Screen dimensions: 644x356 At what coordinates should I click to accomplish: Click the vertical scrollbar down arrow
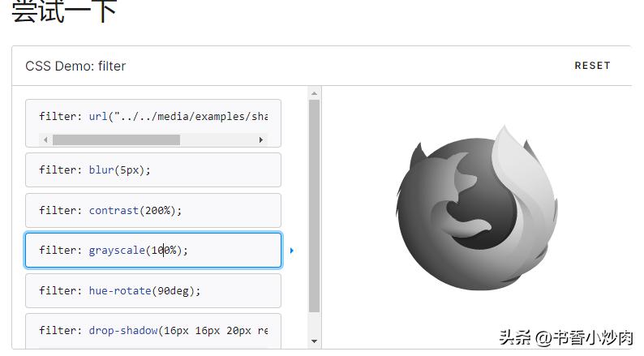tap(315, 341)
